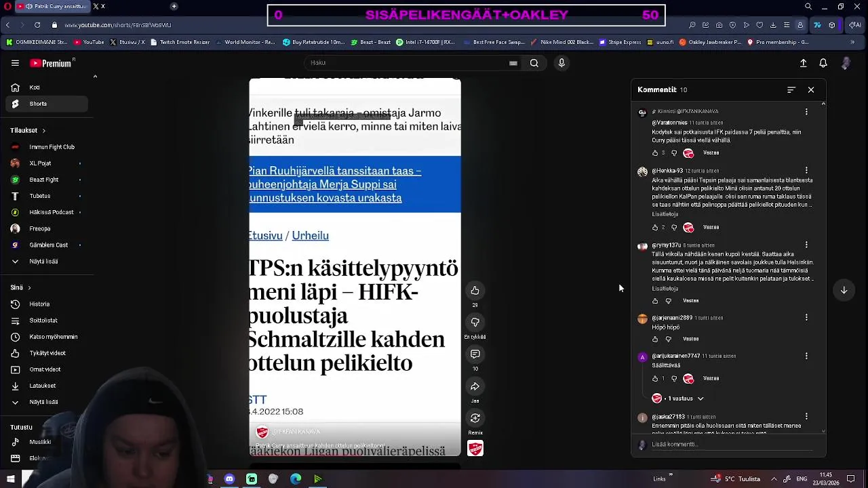Open options menu for jarjenaani2889 comment
This screenshot has height=488, width=868.
(x=806, y=317)
